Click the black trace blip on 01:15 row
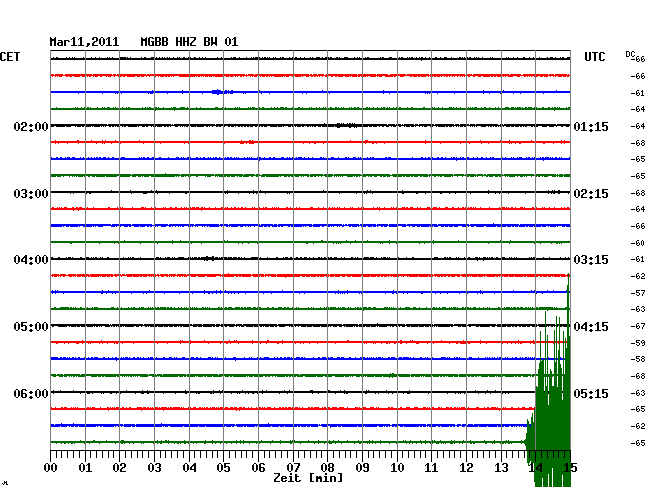650x494 pixels. pyautogui.click(x=346, y=125)
